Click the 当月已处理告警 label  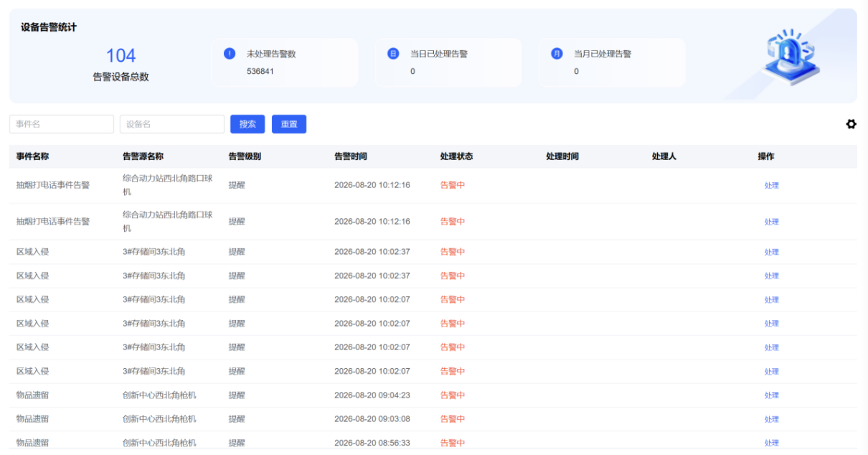(603, 54)
